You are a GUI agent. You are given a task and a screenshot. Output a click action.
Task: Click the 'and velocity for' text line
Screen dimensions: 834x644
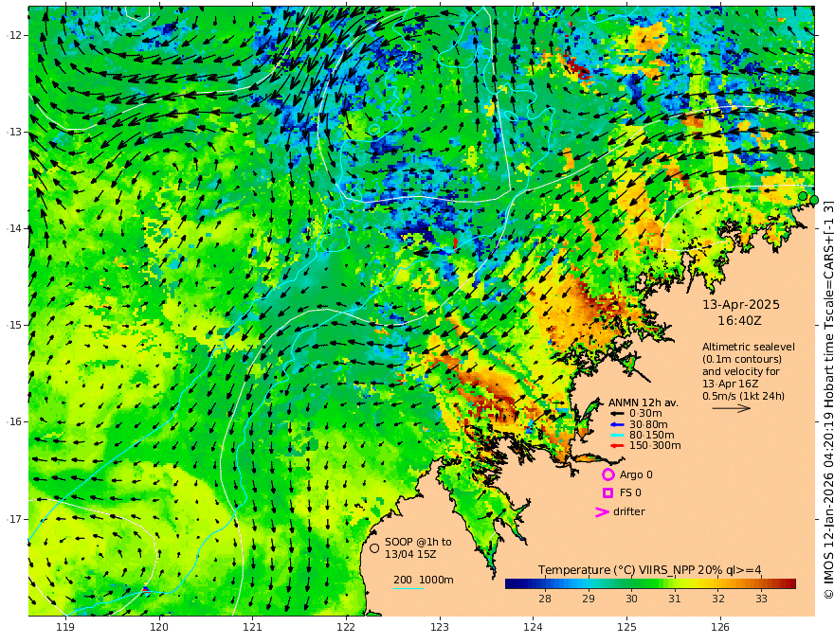[x=741, y=371]
